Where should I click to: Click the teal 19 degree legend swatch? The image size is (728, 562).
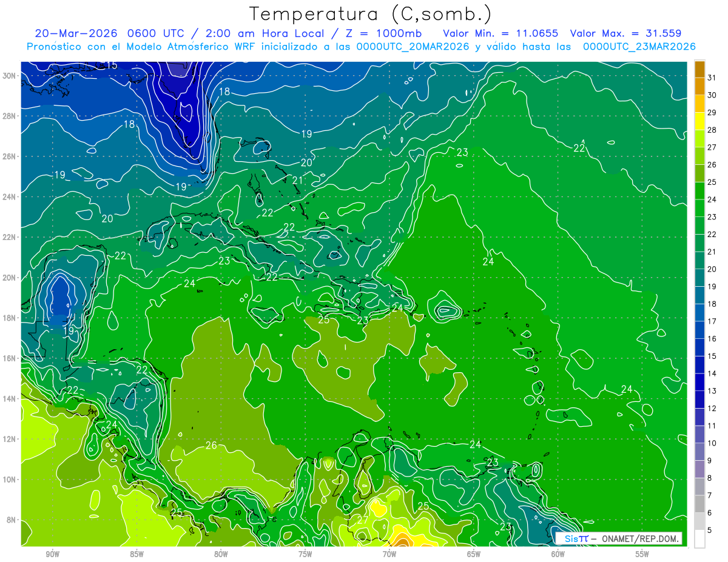pyautogui.click(x=699, y=278)
